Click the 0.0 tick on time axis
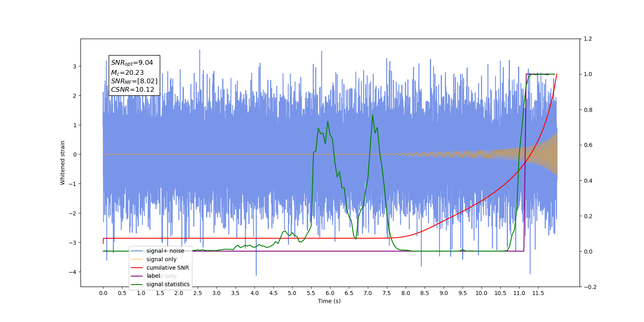This screenshot has height=322, width=644. tap(103, 293)
